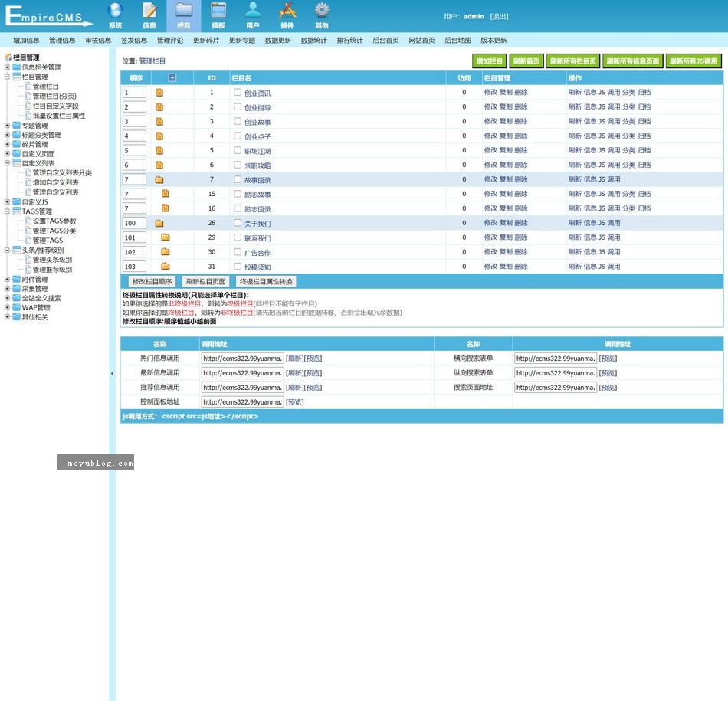Check the 求职攻略 checkbox

coord(238,165)
